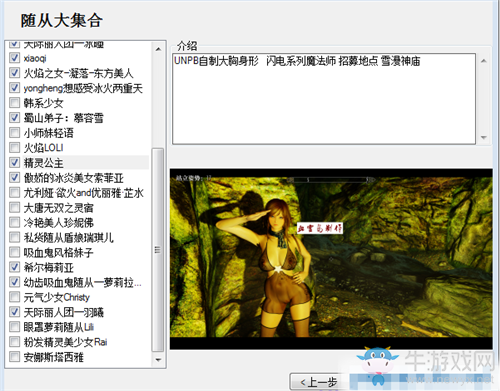The height and width of the screenshot is (391, 500).
Task: Uncheck 天际丽人团—羽曦 checkbox
Action: (x=14, y=312)
